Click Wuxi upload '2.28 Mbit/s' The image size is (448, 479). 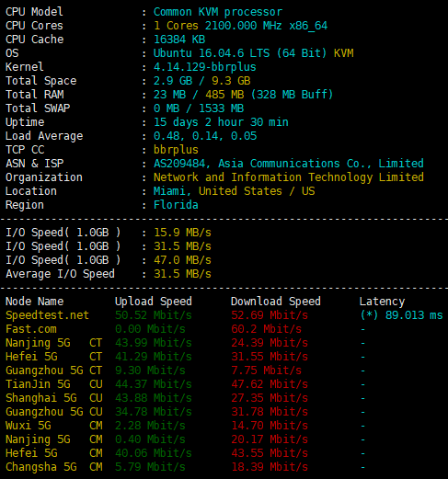(x=150, y=426)
